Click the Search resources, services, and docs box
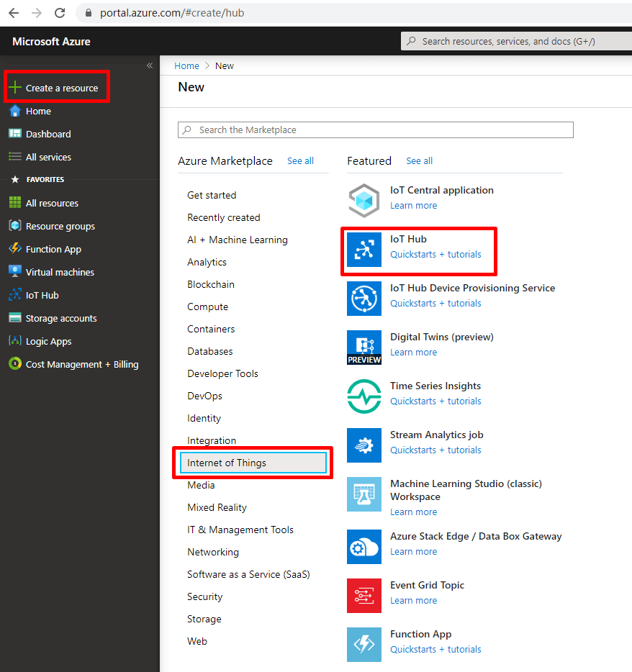Screen dimensions: 632x672 coord(516,41)
